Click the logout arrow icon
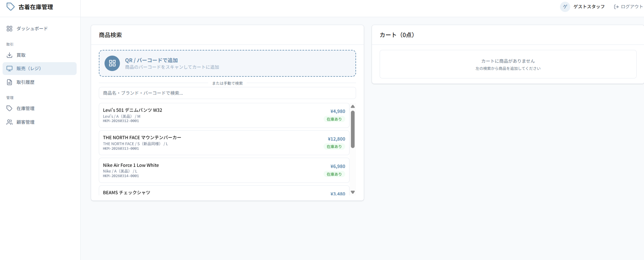 pyautogui.click(x=616, y=7)
